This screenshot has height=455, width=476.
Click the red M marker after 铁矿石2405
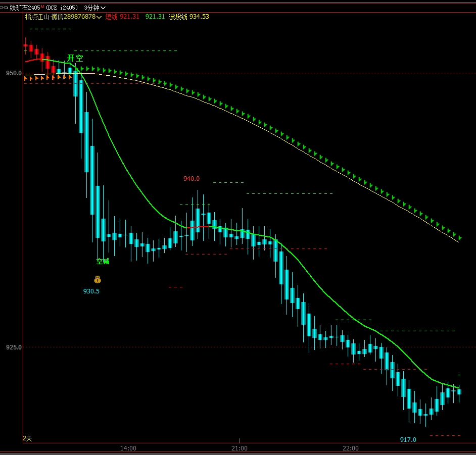[x=42, y=7]
